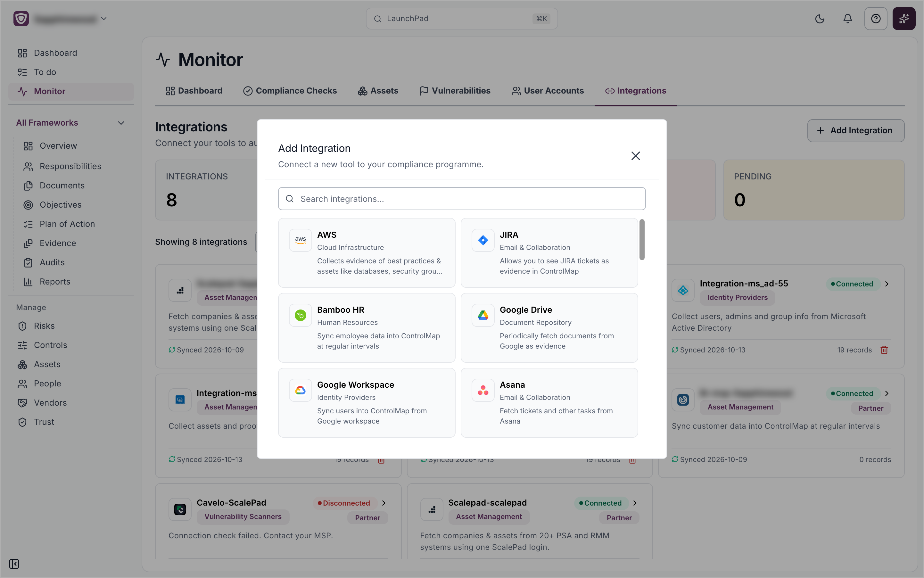This screenshot has height=578, width=924.
Task: Open the AI sparkle assistant button
Action: 904,19
